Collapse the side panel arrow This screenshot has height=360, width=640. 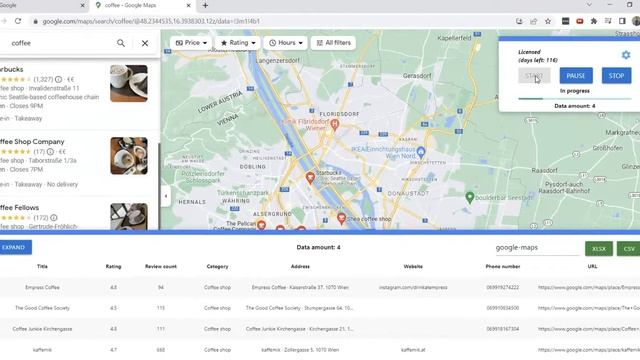tap(166, 196)
